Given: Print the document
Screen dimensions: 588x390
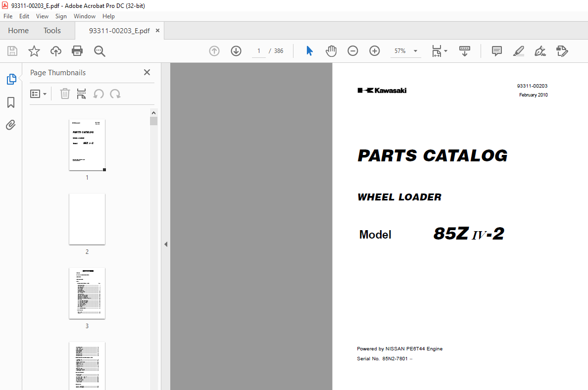Looking at the screenshot, I should tap(77, 51).
